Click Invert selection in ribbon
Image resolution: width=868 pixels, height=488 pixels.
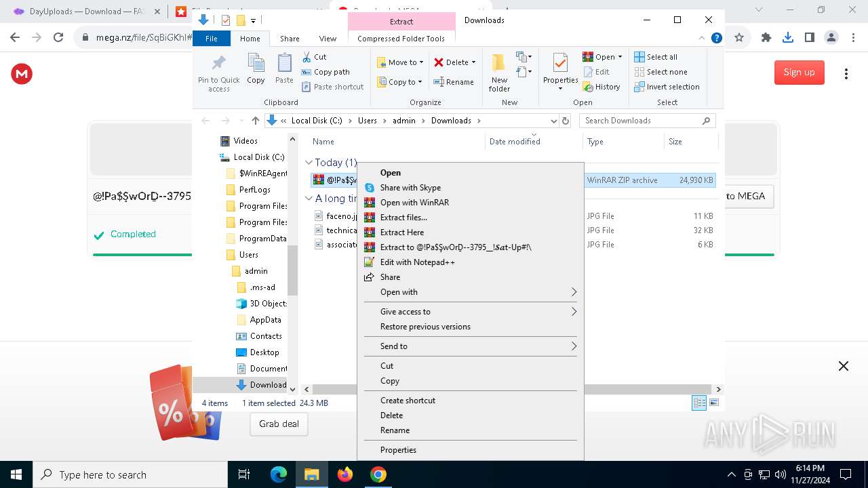[x=667, y=87]
